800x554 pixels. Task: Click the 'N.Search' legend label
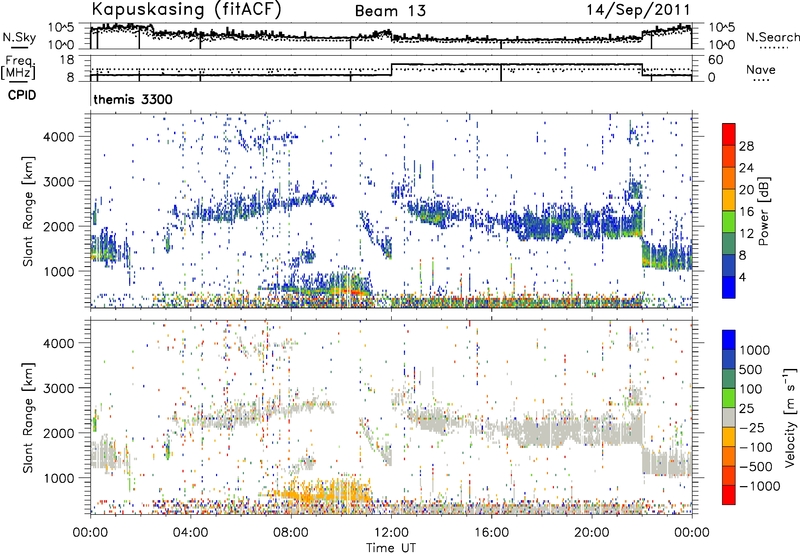[x=773, y=37]
